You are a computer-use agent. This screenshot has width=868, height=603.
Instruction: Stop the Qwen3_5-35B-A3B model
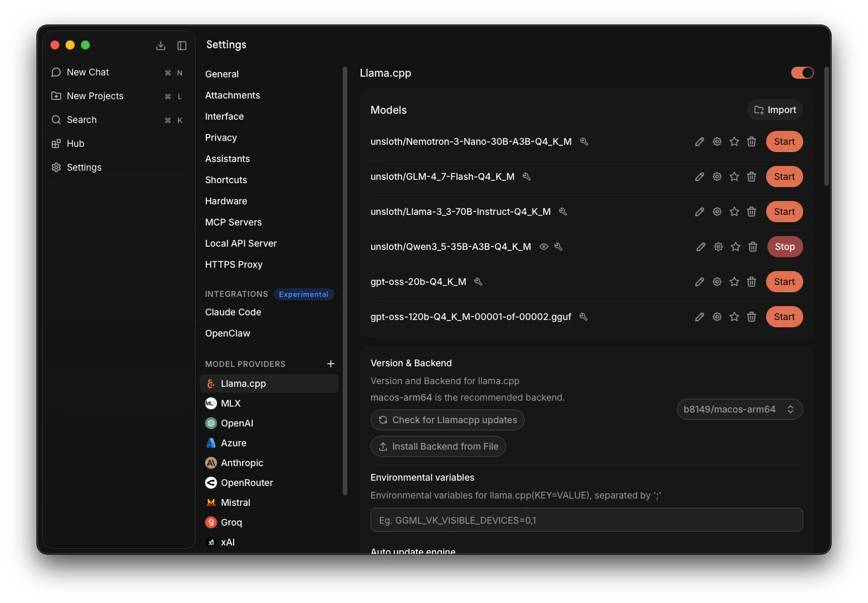[x=785, y=247]
